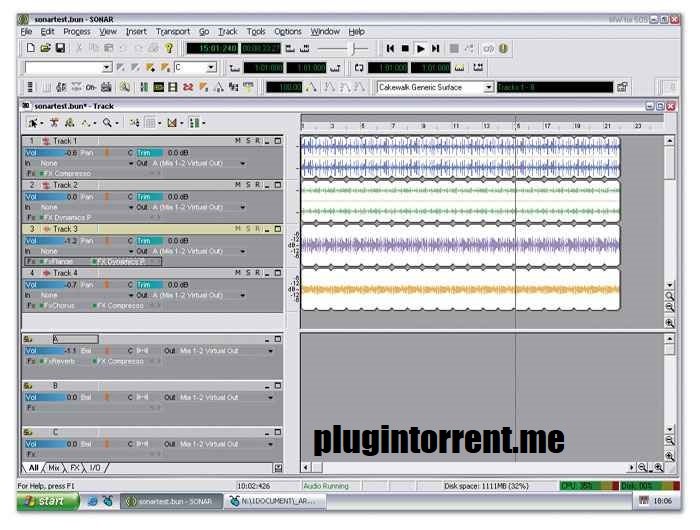The width and height of the screenshot is (700, 530).
Task: Click the green meter options icon
Action: [194, 123]
